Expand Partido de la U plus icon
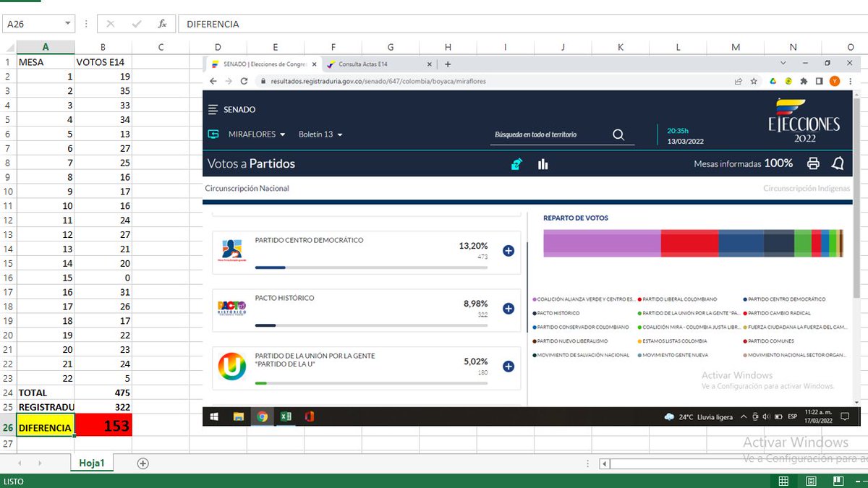 [x=509, y=367]
